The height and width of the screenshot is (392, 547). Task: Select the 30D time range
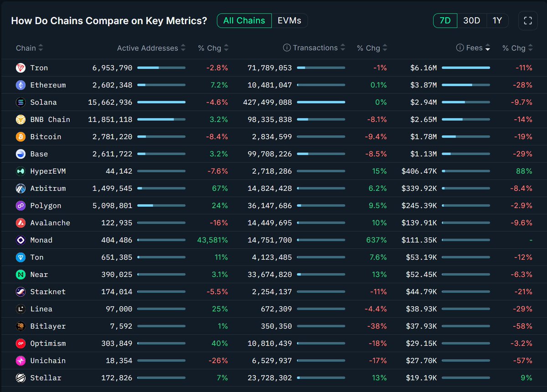(x=472, y=20)
